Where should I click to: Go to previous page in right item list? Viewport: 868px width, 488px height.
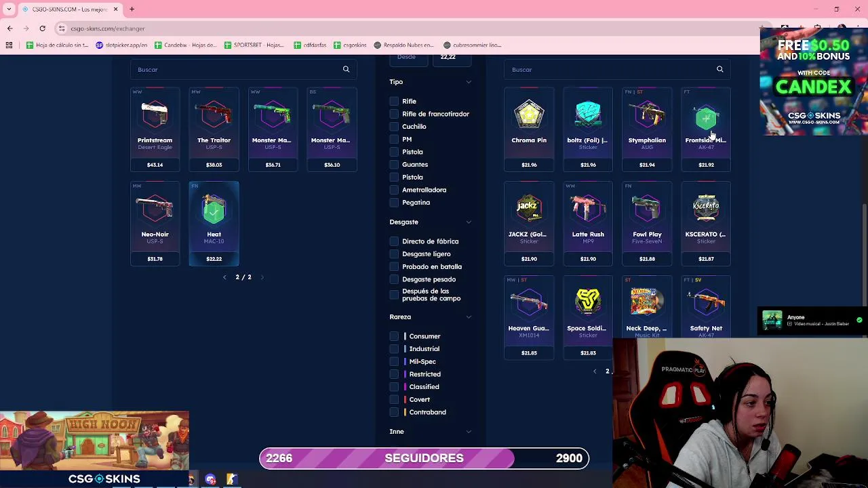point(595,371)
